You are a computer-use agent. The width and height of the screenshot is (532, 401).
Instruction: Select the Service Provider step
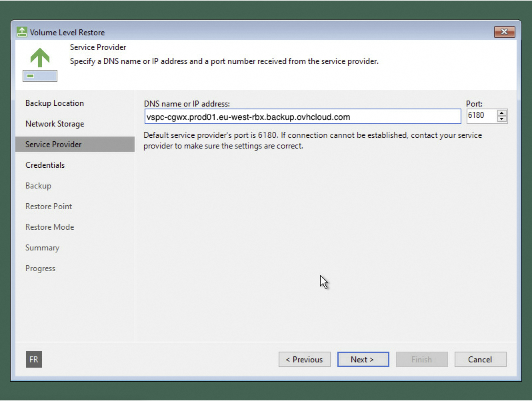(x=53, y=145)
